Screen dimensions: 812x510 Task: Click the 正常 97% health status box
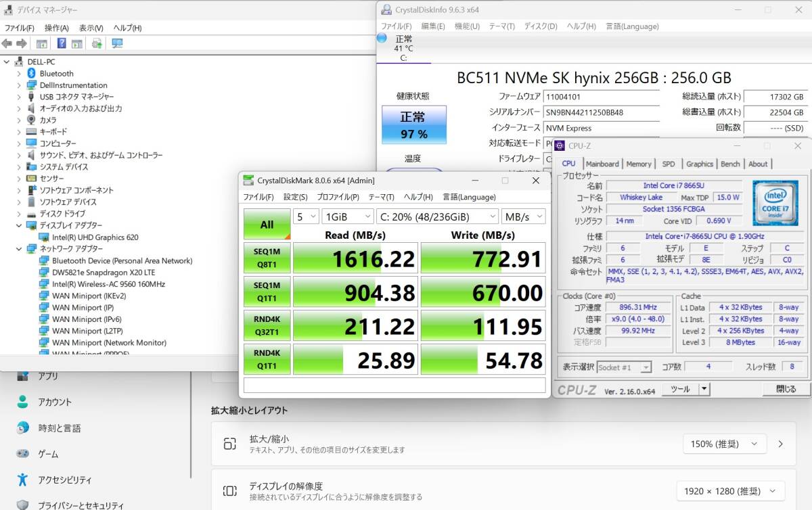coord(413,124)
